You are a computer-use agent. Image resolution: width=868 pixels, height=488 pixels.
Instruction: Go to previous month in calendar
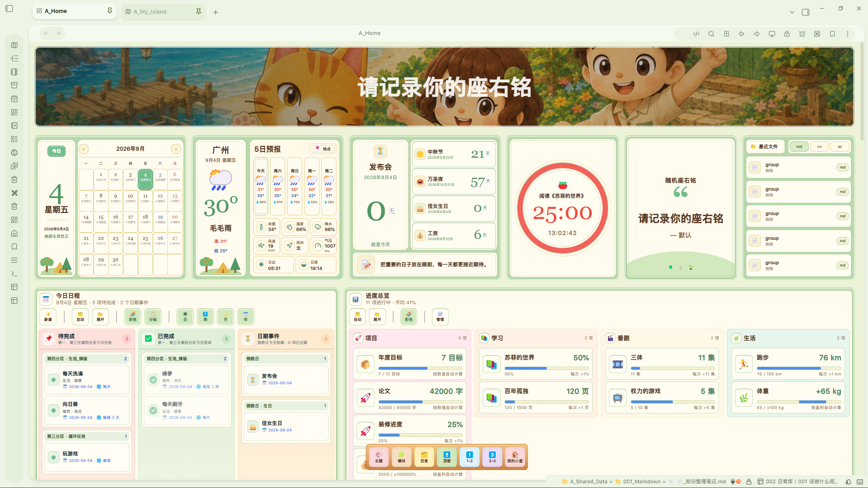[83, 149]
